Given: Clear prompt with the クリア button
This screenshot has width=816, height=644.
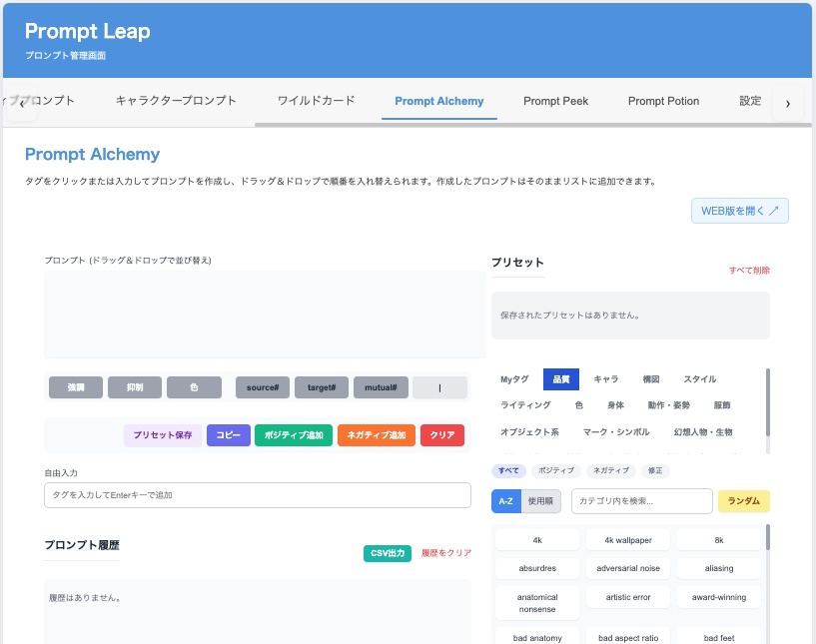Looking at the screenshot, I should pyautogui.click(x=442, y=435).
